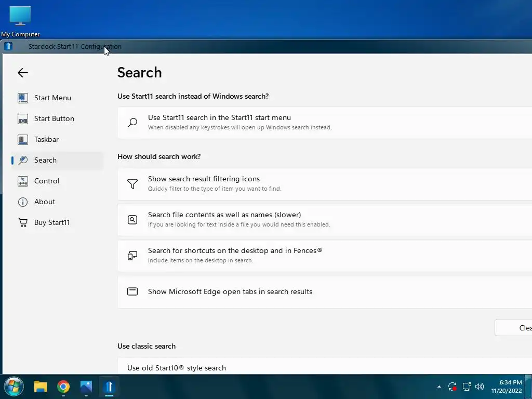Click the shopping cart icon
Image resolution: width=532 pixels, height=399 pixels.
coord(23,222)
